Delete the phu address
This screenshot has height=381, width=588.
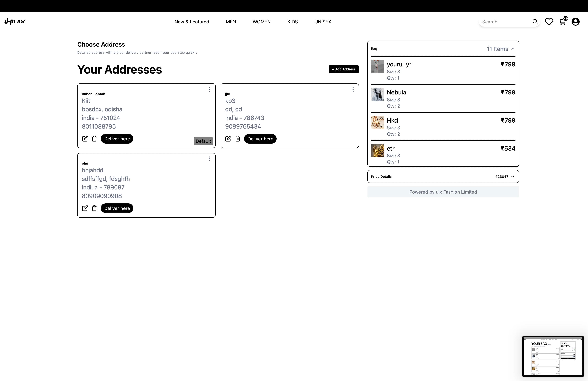coord(94,208)
